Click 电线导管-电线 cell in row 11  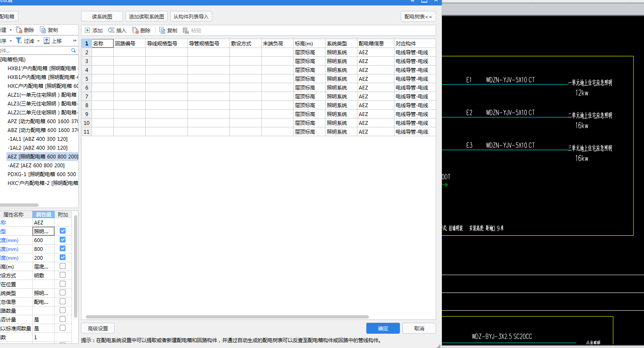tap(415, 132)
